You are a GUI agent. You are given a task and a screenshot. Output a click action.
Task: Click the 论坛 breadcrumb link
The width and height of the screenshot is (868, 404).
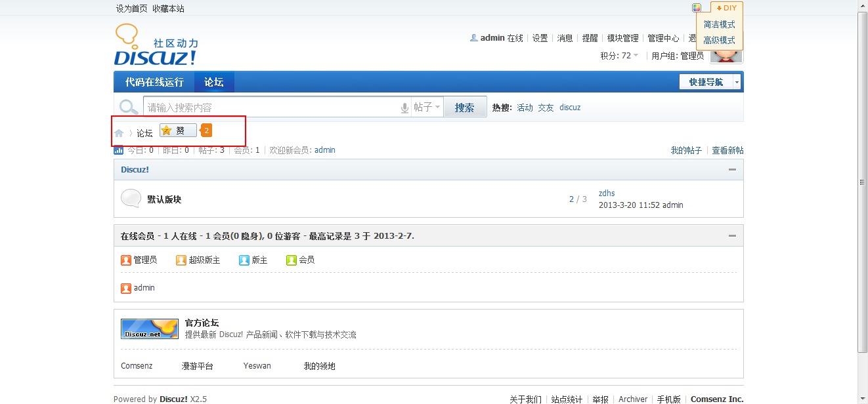(x=144, y=133)
